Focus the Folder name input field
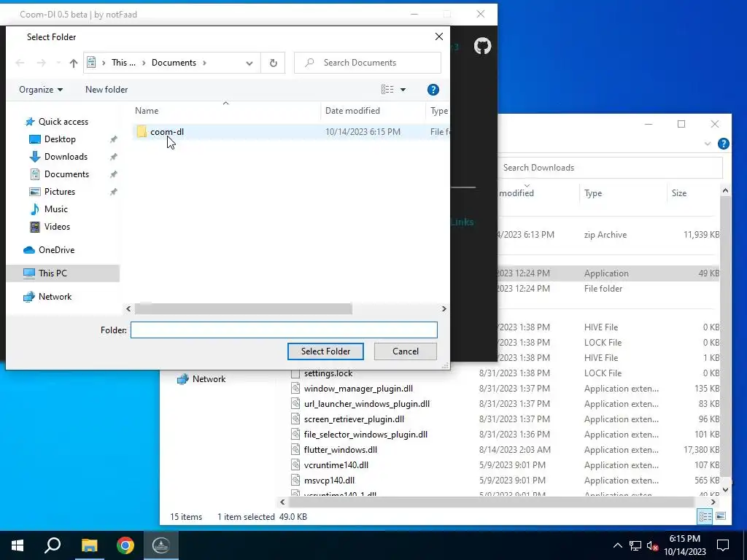Screen dimensions: 747x560 coord(284,330)
